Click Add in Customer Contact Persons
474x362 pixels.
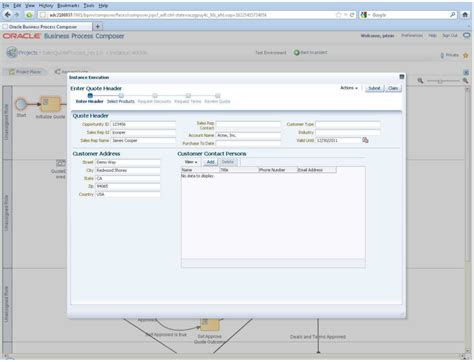tap(210, 162)
